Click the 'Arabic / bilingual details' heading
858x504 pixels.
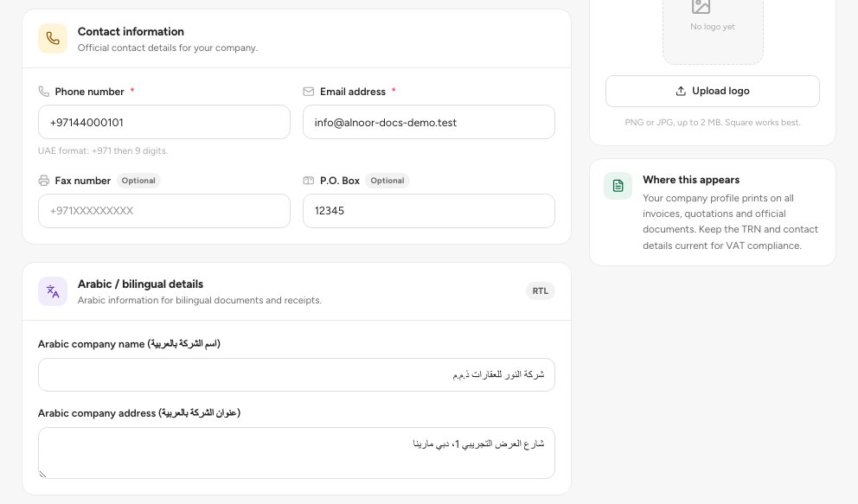coord(140,284)
